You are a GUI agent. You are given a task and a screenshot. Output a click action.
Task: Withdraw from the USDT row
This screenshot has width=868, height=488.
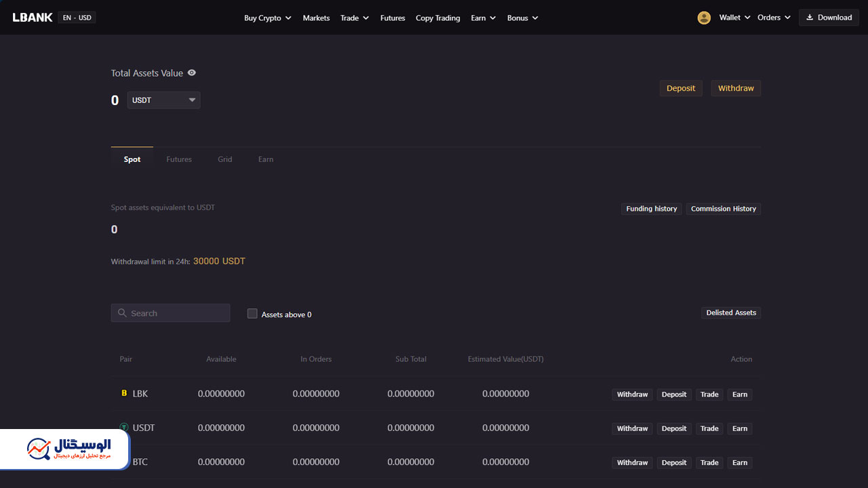(632, 428)
